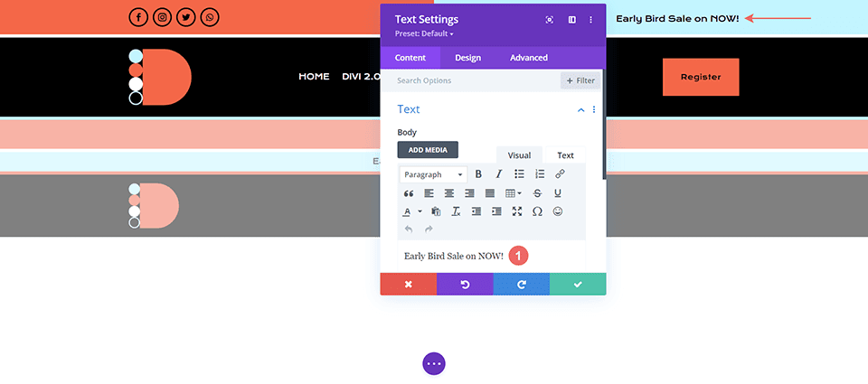868x384 pixels.
Task: Click the blockquote icon
Action: (409, 193)
